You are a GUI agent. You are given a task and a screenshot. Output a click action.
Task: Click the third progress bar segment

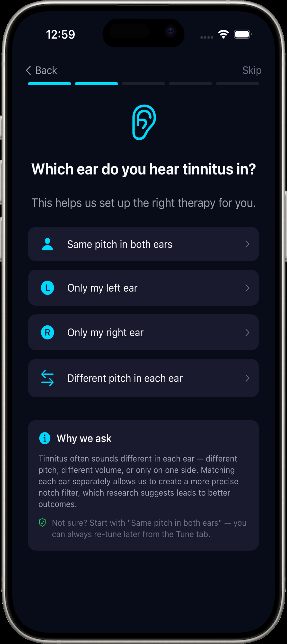143,84
